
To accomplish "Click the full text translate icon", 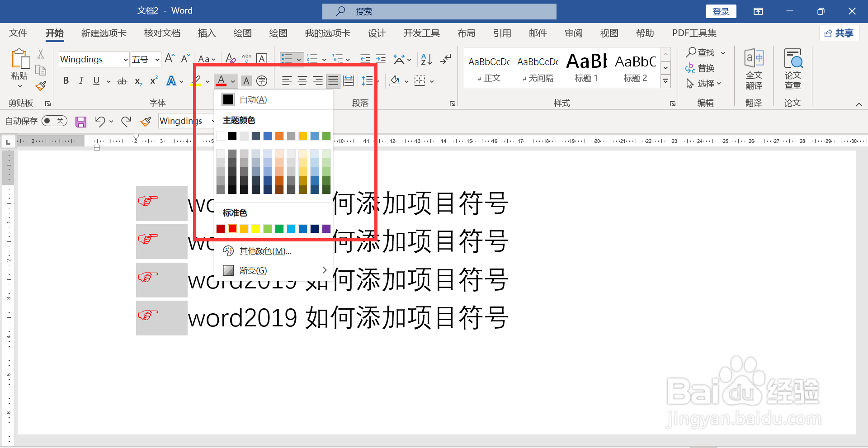I will [754, 69].
